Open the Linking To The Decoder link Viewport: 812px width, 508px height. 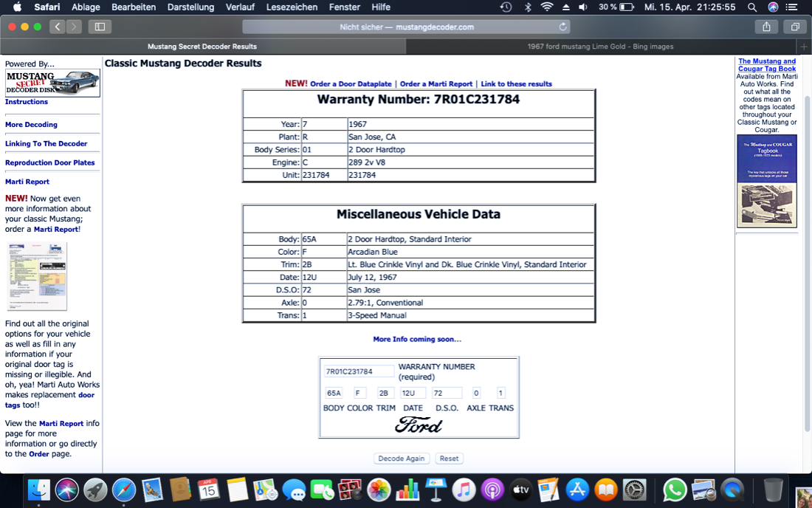[46, 144]
